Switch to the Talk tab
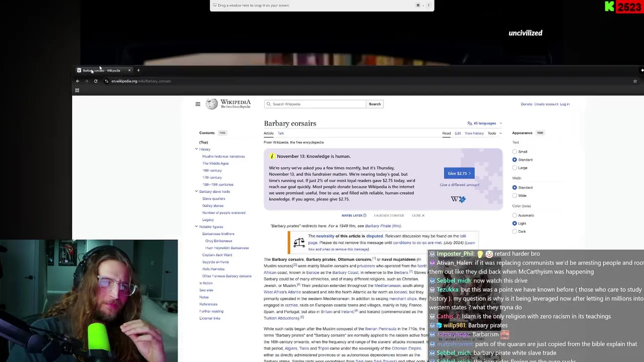 (x=281, y=133)
